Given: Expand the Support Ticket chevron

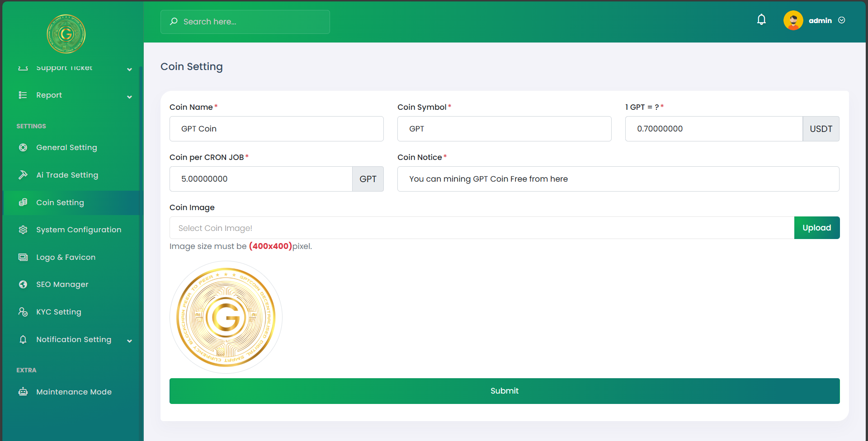Looking at the screenshot, I should pyautogui.click(x=130, y=69).
